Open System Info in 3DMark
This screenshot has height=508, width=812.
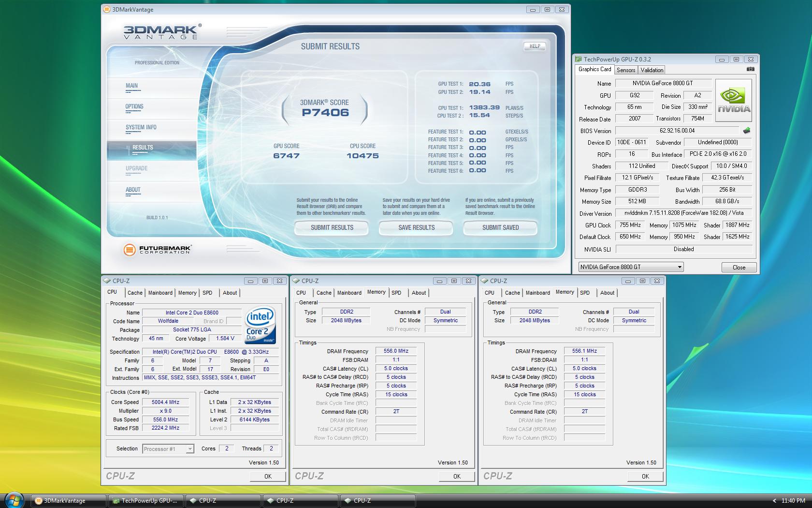click(141, 127)
